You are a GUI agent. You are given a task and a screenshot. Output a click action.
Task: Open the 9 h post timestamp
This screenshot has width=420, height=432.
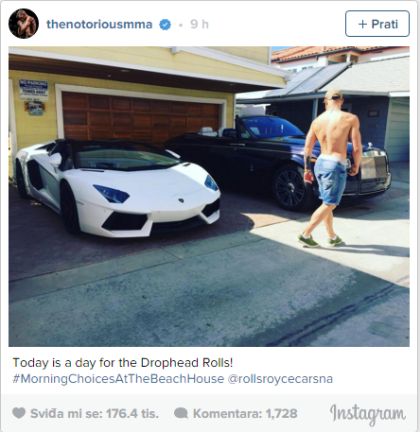click(x=199, y=24)
